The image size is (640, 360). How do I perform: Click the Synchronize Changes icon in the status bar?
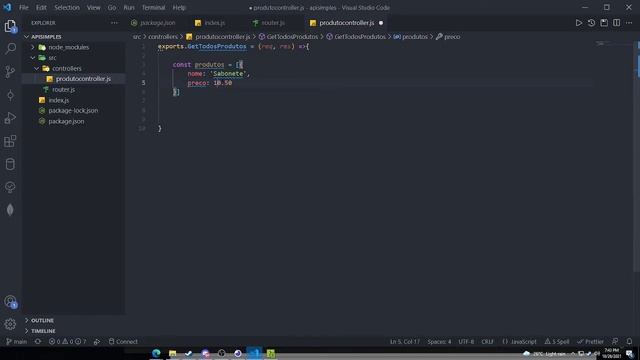pyautogui.click(x=38, y=342)
